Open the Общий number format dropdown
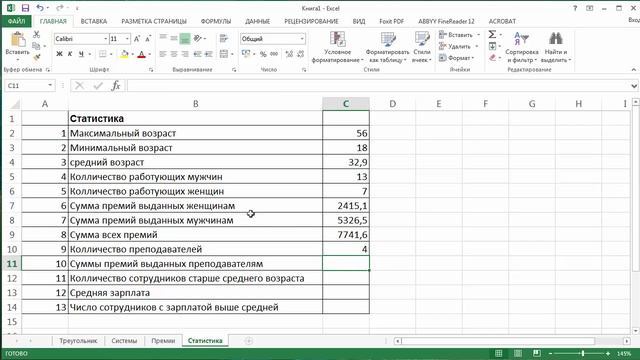640x360 pixels. pyautogui.click(x=302, y=39)
